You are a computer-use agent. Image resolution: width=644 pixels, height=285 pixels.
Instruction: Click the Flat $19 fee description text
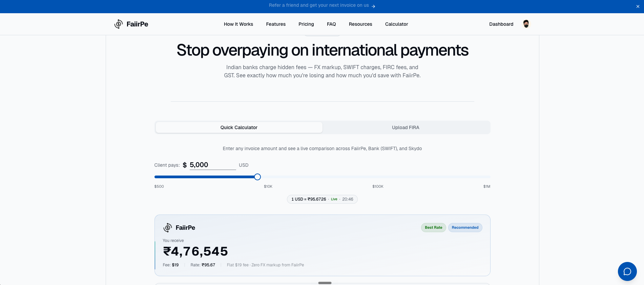click(266, 265)
